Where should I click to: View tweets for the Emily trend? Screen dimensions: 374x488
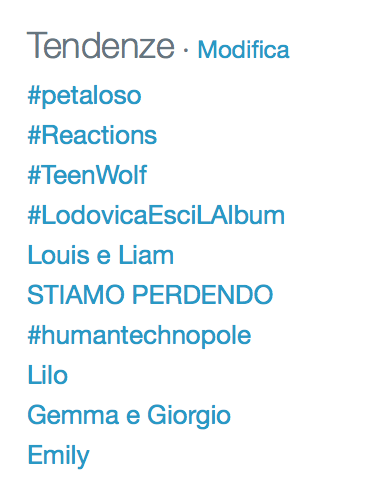58,456
